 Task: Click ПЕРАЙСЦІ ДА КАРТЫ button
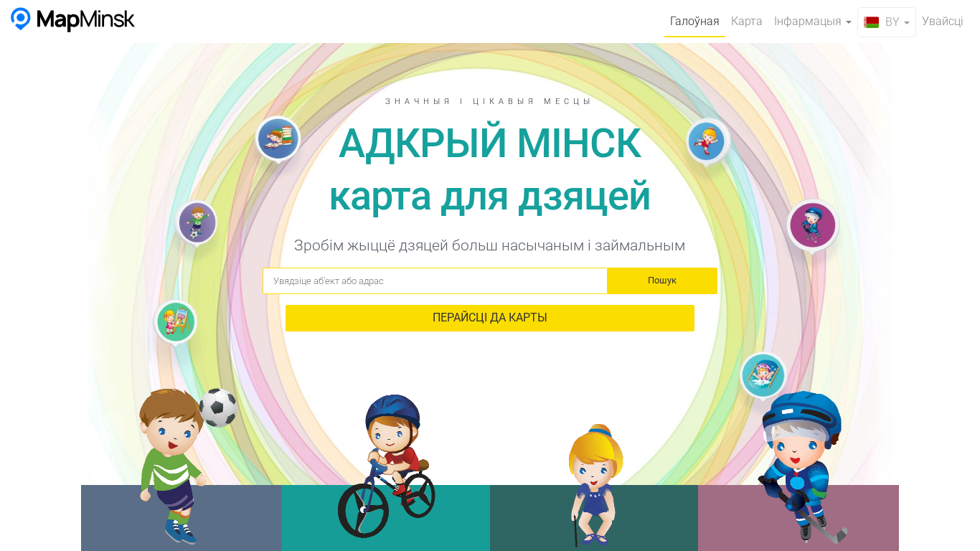[x=490, y=318]
